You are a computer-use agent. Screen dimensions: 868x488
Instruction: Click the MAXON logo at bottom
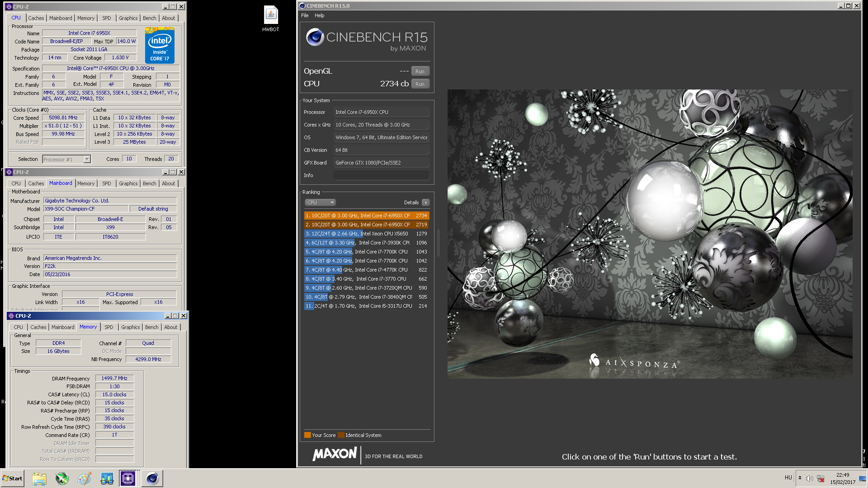335,454
